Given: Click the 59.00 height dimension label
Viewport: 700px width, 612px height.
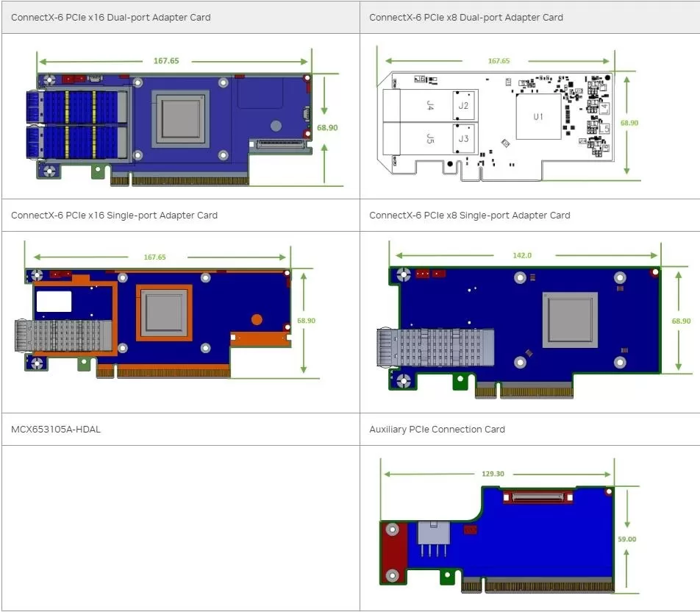Looking at the screenshot, I should click(626, 538).
